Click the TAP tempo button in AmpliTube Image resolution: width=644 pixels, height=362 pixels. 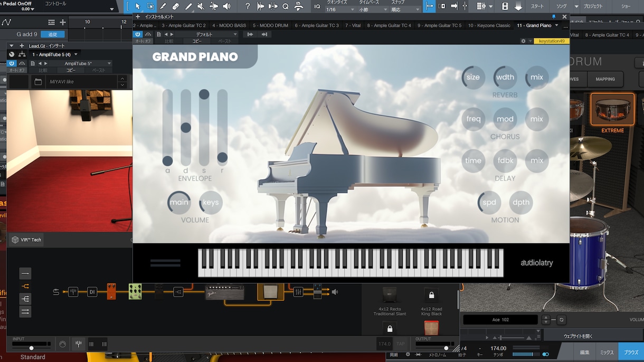pos(401,344)
